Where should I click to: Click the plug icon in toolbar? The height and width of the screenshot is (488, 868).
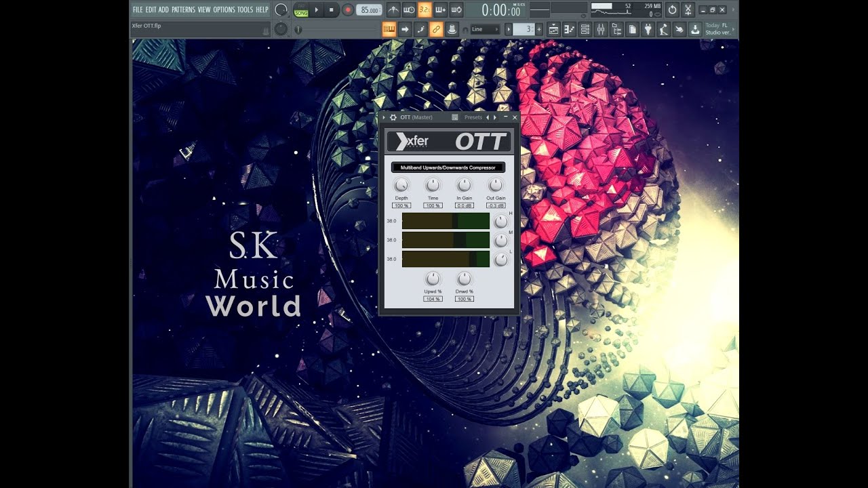click(648, 29)
